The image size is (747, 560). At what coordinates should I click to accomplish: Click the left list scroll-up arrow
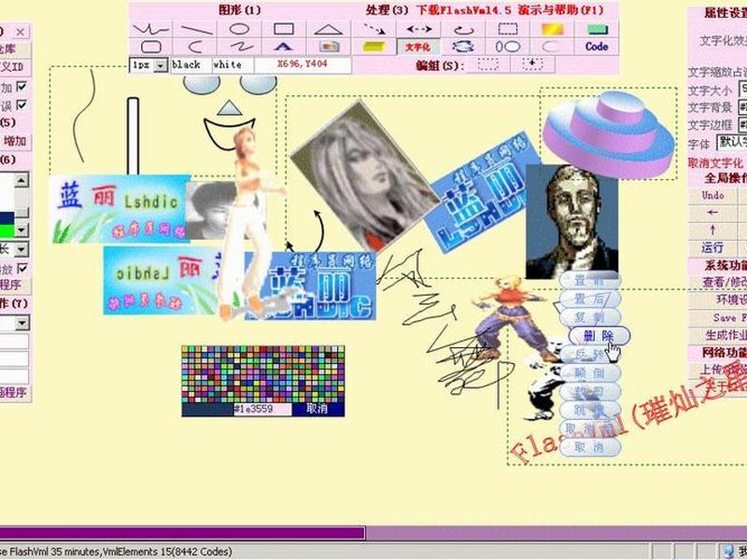[21, 180]
